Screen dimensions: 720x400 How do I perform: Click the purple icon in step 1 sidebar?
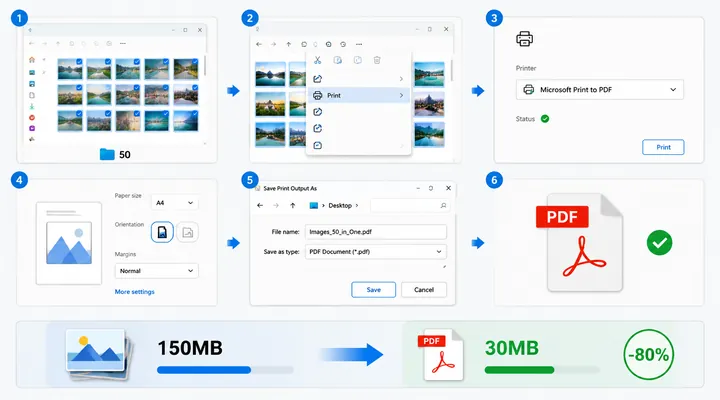pos(32,129)
